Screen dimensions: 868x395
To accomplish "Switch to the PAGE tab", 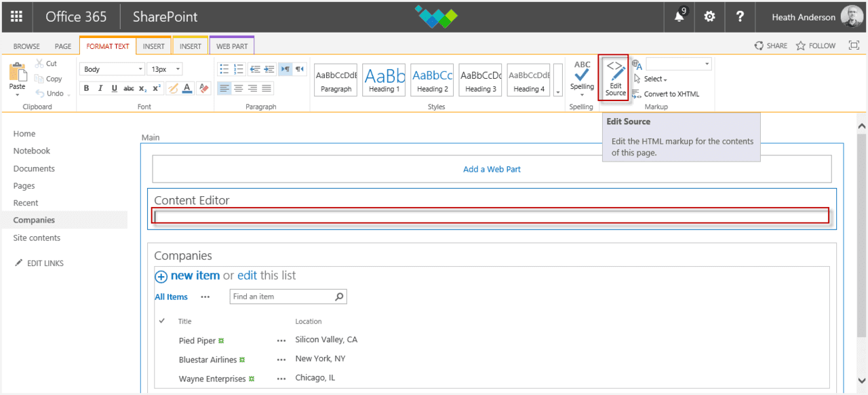I will click(x=63, y=46).
